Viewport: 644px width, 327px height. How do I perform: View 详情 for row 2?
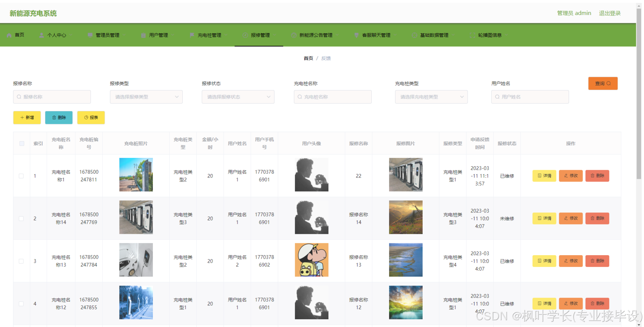[x=544, y=218]
